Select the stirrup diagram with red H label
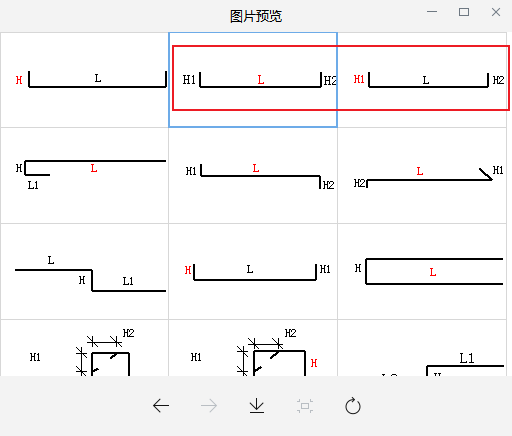The width and height of the screenshot is (512, 436). (253, 348)
